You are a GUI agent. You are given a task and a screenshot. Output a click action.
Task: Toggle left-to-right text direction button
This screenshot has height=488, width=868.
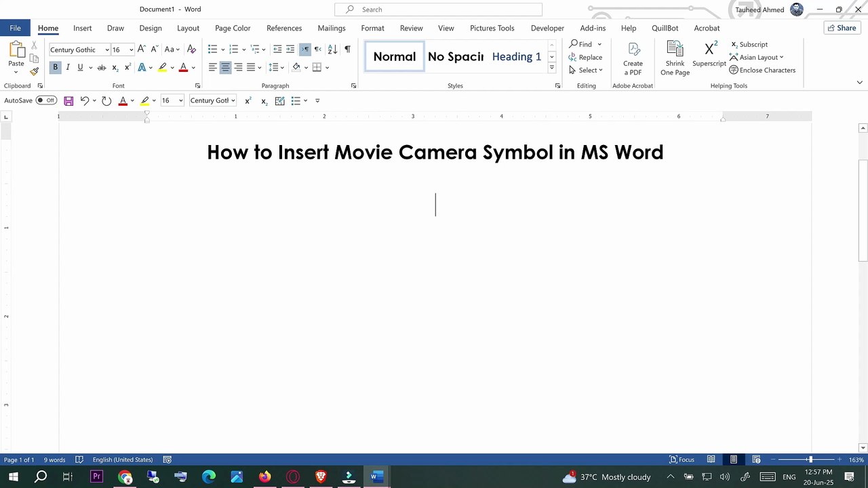point(305,49)
